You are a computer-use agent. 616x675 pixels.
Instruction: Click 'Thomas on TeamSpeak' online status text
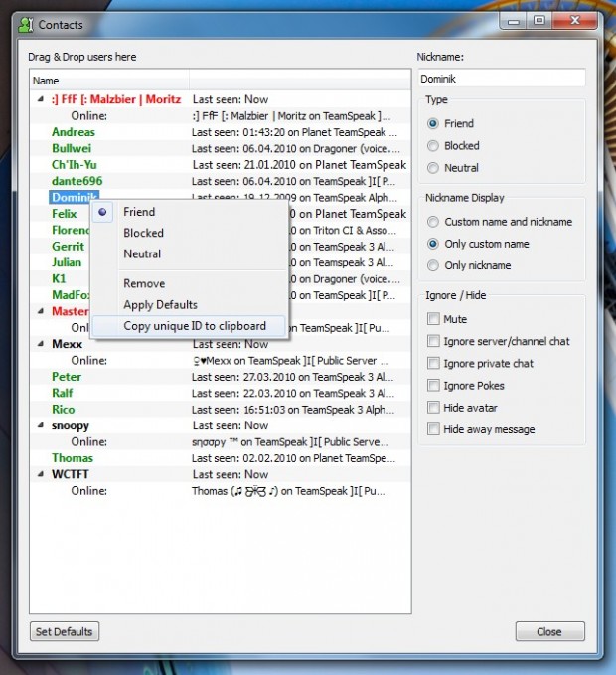click(288, 491)
